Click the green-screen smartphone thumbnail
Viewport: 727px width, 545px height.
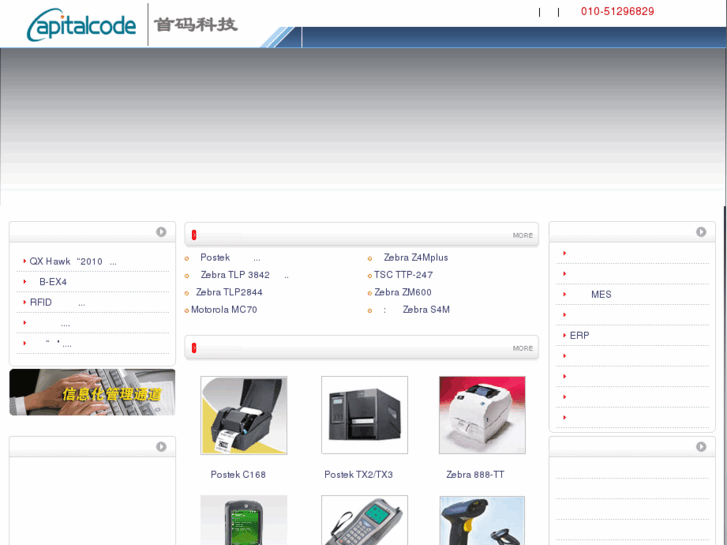[243, 520]
